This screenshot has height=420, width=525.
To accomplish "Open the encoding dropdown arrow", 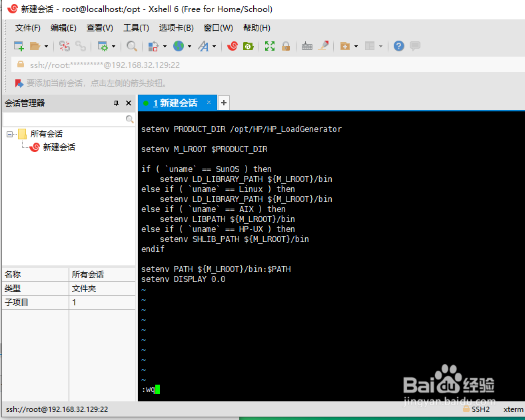I will [189, 46].
